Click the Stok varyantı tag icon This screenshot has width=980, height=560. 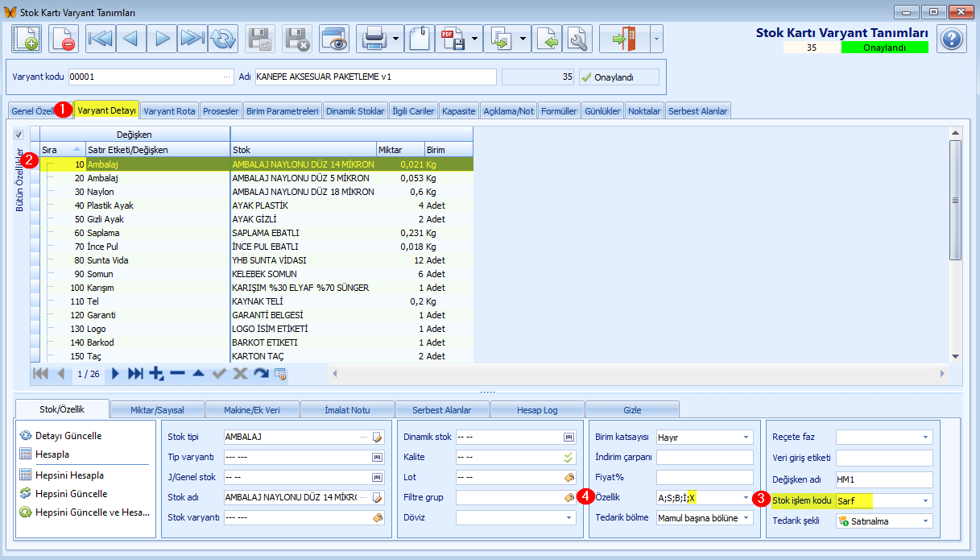point(376,517)
